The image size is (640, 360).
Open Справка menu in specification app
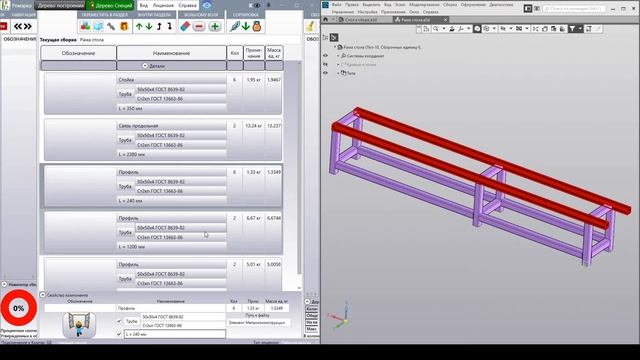(187, 5)
